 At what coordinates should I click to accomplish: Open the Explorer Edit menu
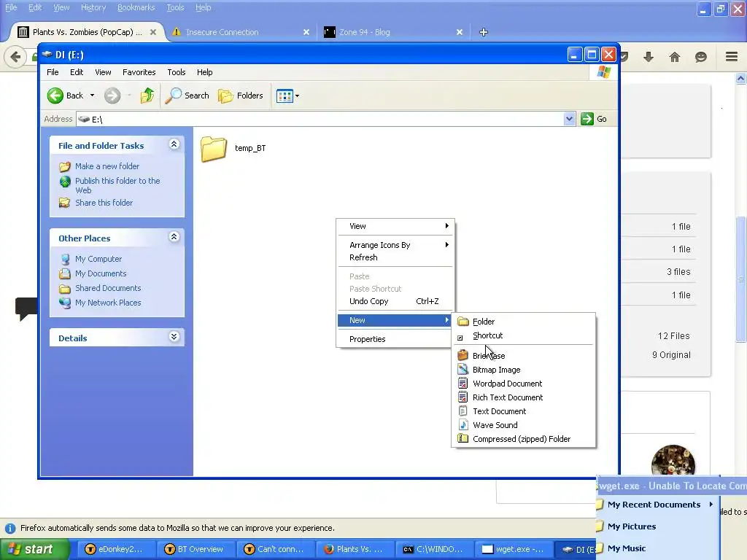click(x=77, y=72)
